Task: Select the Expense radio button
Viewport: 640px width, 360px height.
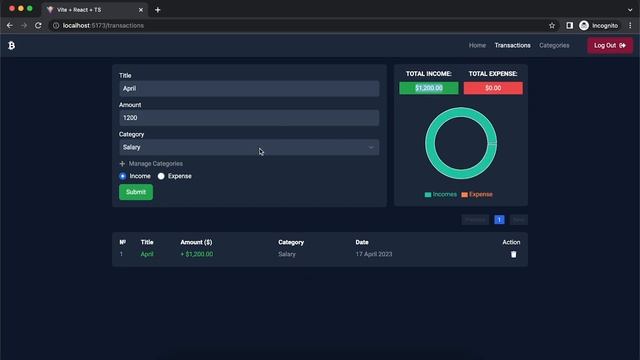Action: (161, 176)
